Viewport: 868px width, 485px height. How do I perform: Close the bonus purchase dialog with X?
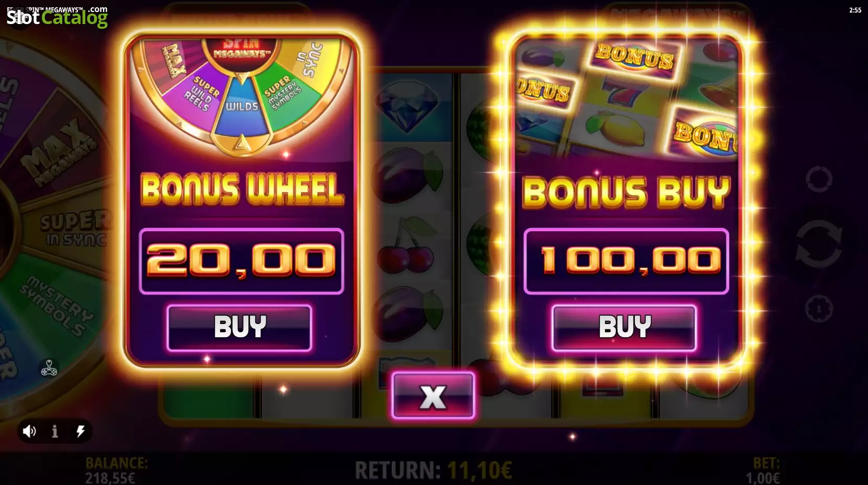pyautogui.click(x=433, y=396)
